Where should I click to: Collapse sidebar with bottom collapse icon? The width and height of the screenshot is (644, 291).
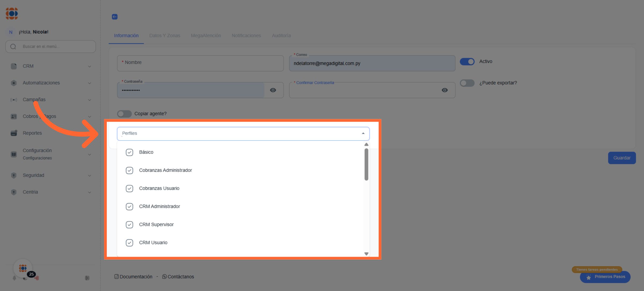[87, 278]
